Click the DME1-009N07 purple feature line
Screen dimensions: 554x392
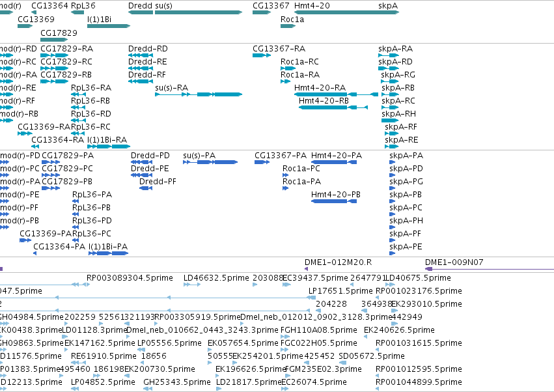pyautogui.click(x=490, y=269)
